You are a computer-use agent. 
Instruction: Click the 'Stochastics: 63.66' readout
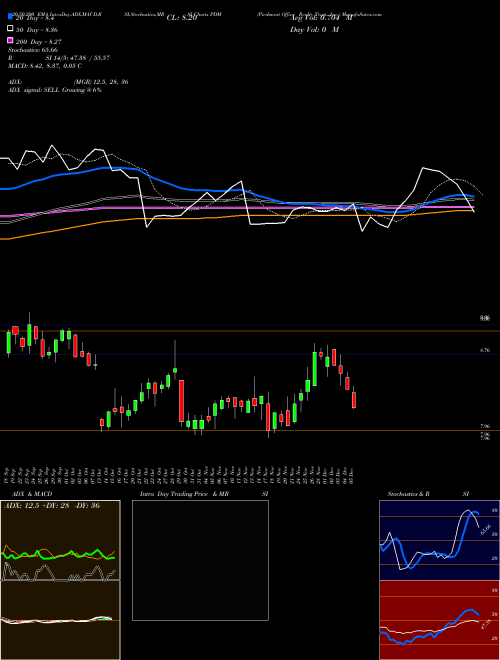click(x=33, y=50)
